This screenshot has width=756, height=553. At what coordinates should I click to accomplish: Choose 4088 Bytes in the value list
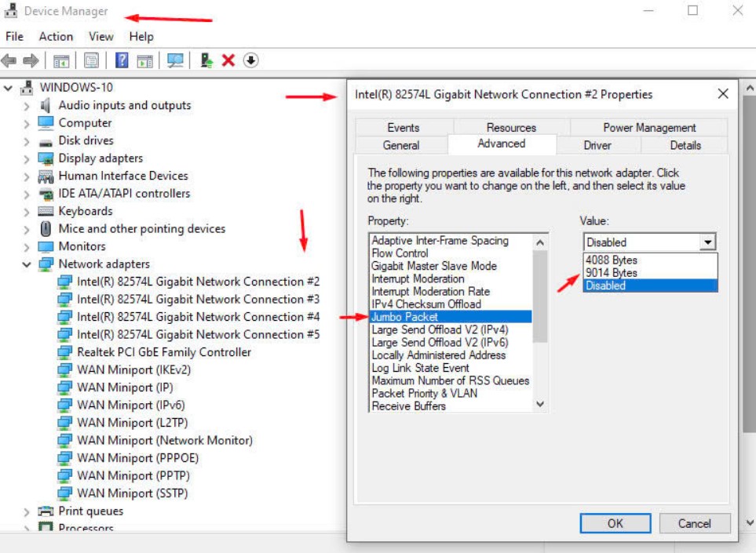(x=650, y=260)
